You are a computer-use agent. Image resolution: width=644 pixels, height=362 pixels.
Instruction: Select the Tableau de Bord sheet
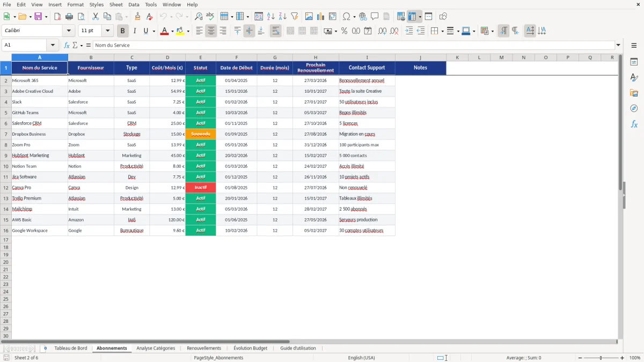(71, 348)
